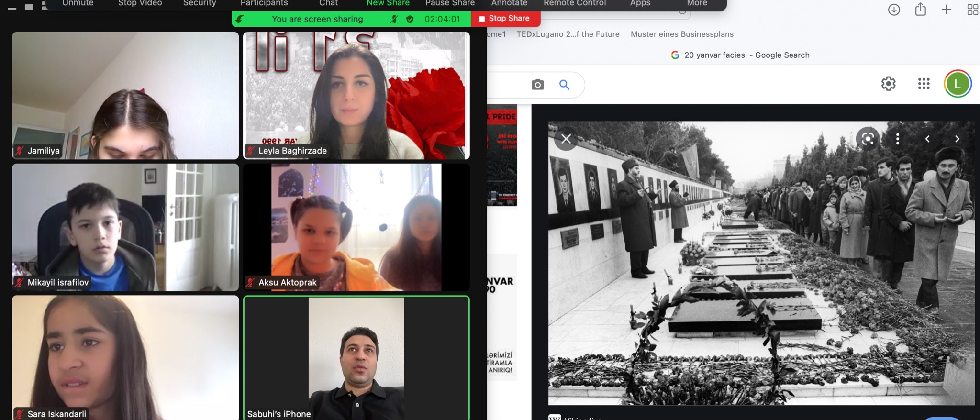The image size is (980, 420).
Task: Select Aksu Aktoprak's video tile
Action: click(356, 227)
